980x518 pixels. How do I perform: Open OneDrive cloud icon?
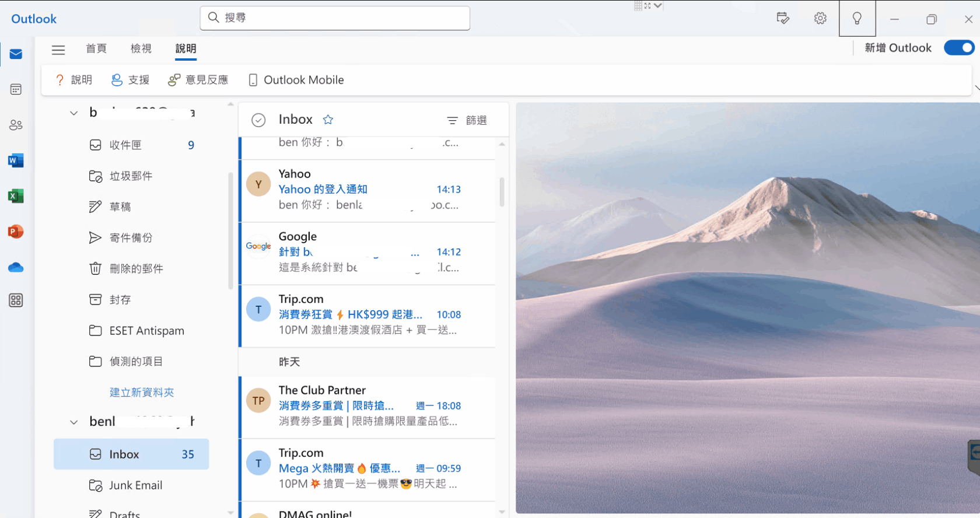[x=16, y=267]
